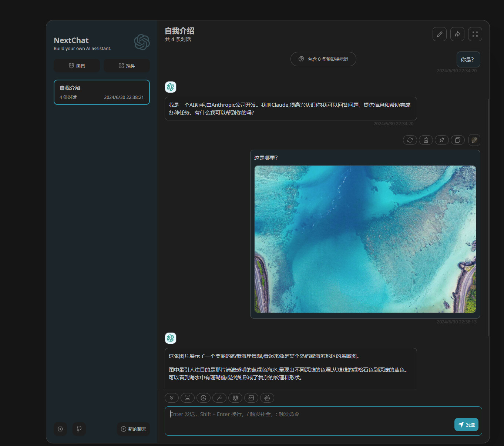
Task: Click the 发送 send button
Action: click(466, 425)
